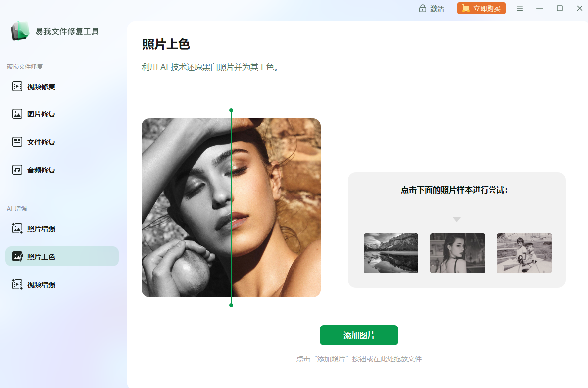Maximize the application window

pos(560,8)
